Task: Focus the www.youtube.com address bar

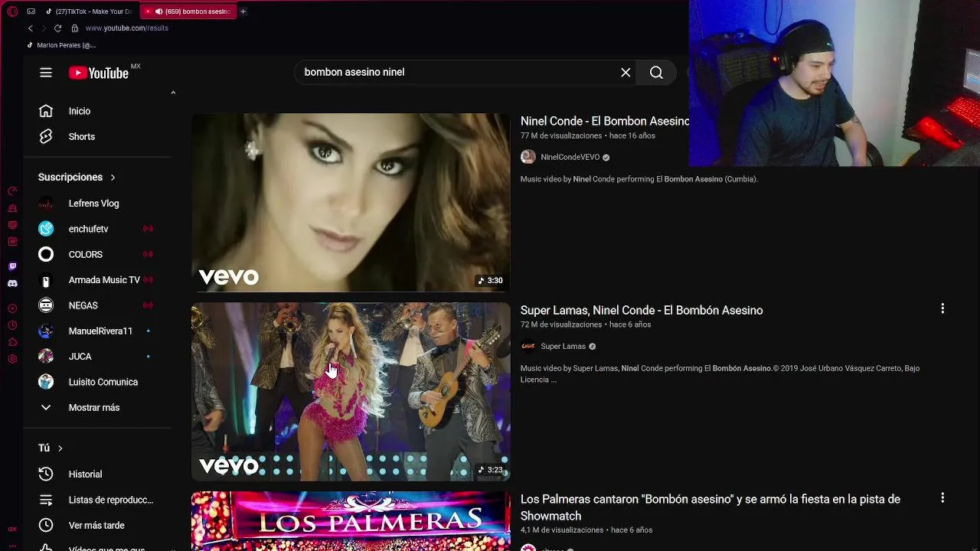Action: click(x=126, y=28)
